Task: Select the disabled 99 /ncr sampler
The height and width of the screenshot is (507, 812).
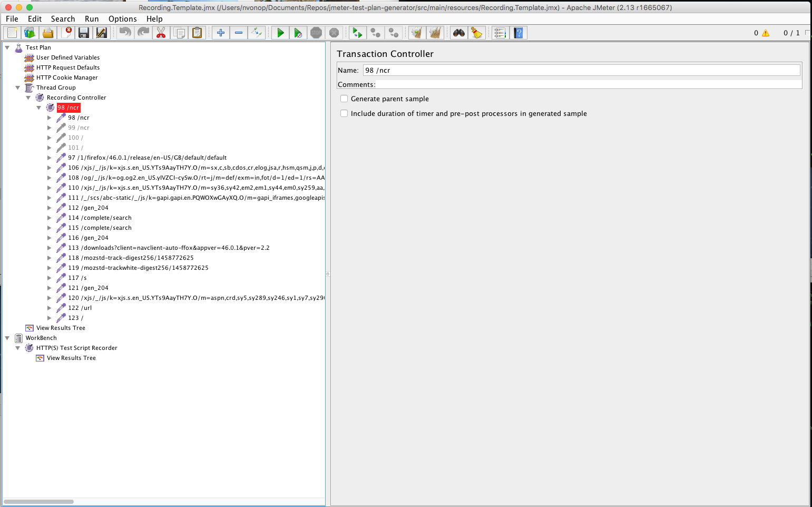Action: point(79,128)
